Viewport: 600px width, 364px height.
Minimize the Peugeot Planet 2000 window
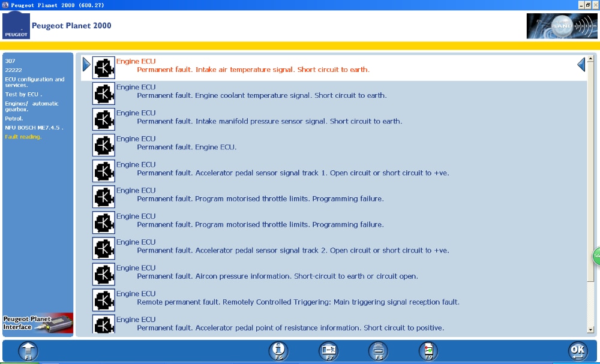[x=581, y=5]
